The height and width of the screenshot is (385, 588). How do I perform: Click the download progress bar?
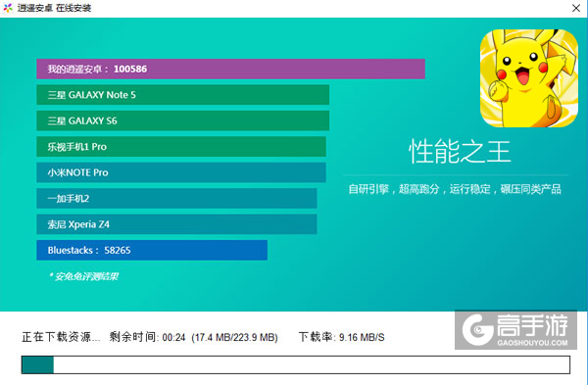(296, 364)
